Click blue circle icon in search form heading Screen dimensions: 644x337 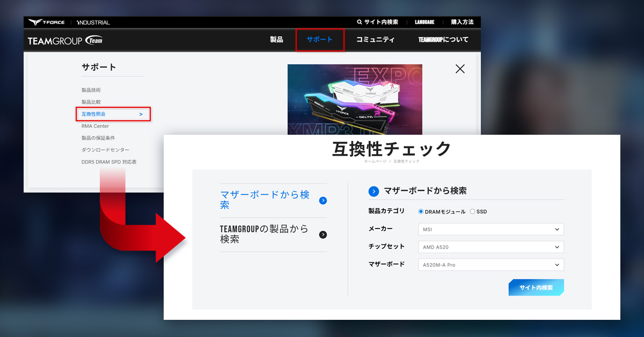(374, 191)
